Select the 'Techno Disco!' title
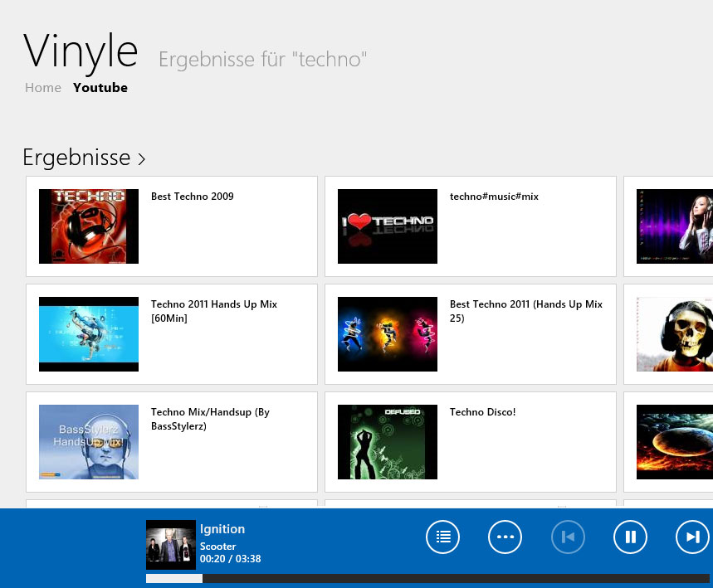713x588 pixels. (483, 411)
